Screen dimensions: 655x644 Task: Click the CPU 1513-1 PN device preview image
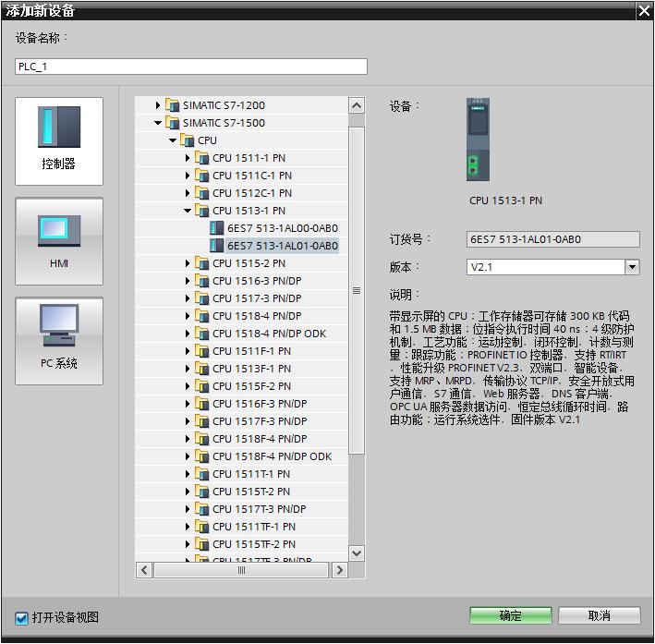(x=478, y=140)
